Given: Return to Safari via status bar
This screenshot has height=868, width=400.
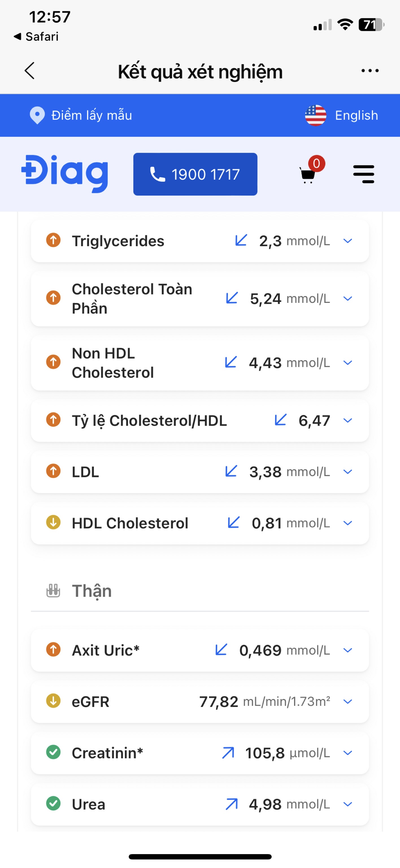Looking at the screenshot, I should coord(36,36).
